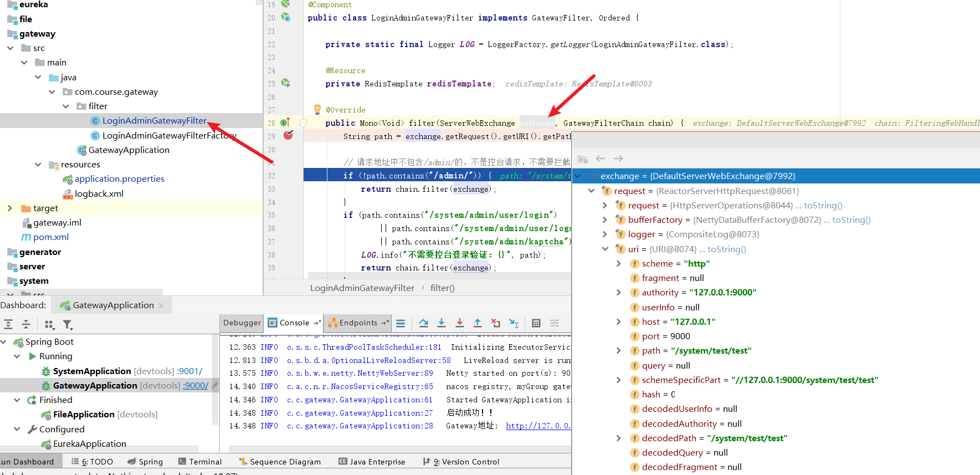Viewport: 980px width, 475px height.
Task: Expand the target folder in project tree
Action: [9, 208]
